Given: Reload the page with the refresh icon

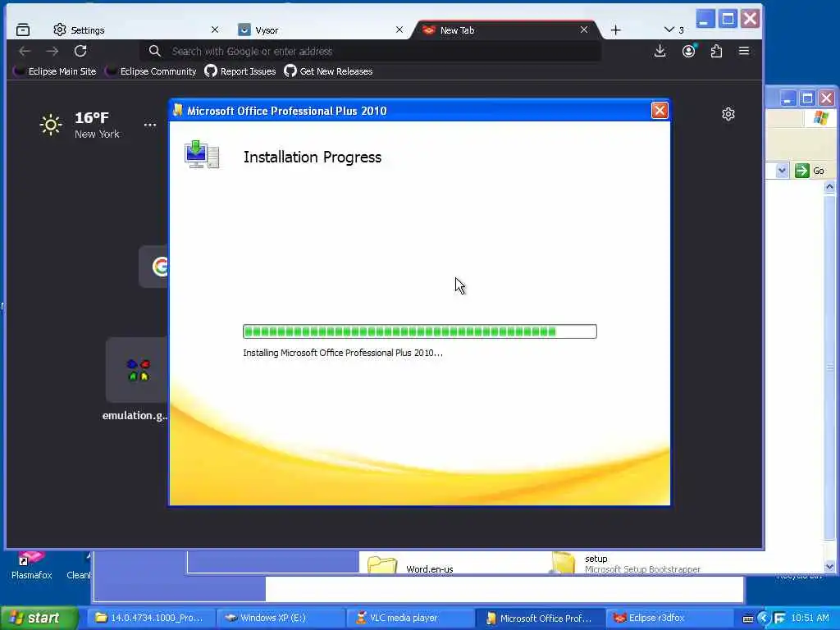Looking at the screenshot, I should (x=80, y=51).
